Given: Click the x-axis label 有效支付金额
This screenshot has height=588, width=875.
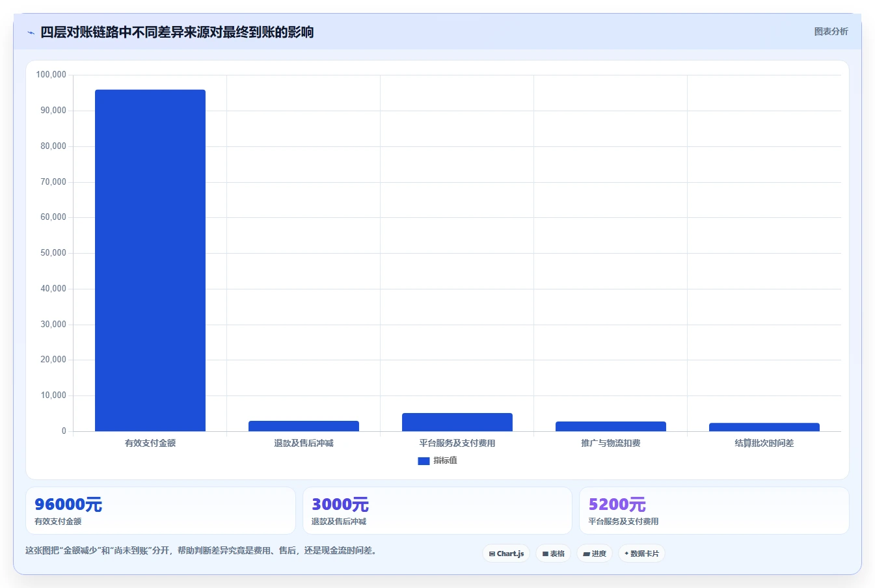Looking at the screenshot, I should (x=150, y=443).
